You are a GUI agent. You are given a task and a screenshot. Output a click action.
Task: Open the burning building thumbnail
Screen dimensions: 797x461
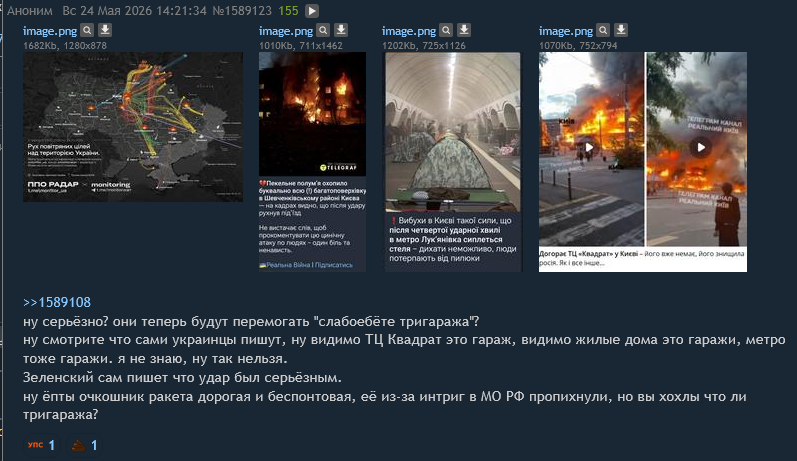(x=312, y=162)
